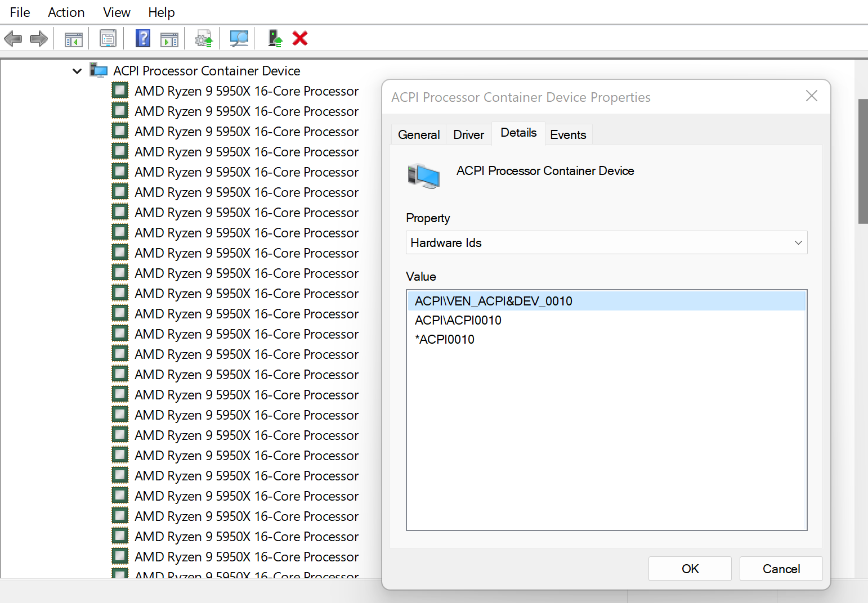868x603 pixels.
Task: Collapse the ACPI Processor Container Device node
Action: pos(77,71)
